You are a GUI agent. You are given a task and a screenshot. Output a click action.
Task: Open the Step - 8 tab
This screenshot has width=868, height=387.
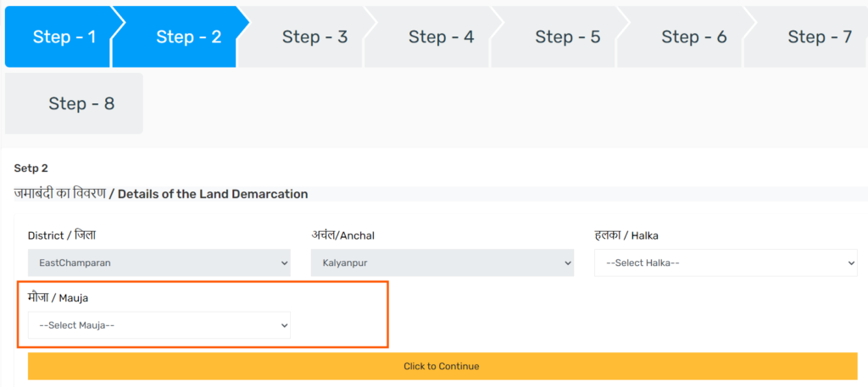(81, 103)
